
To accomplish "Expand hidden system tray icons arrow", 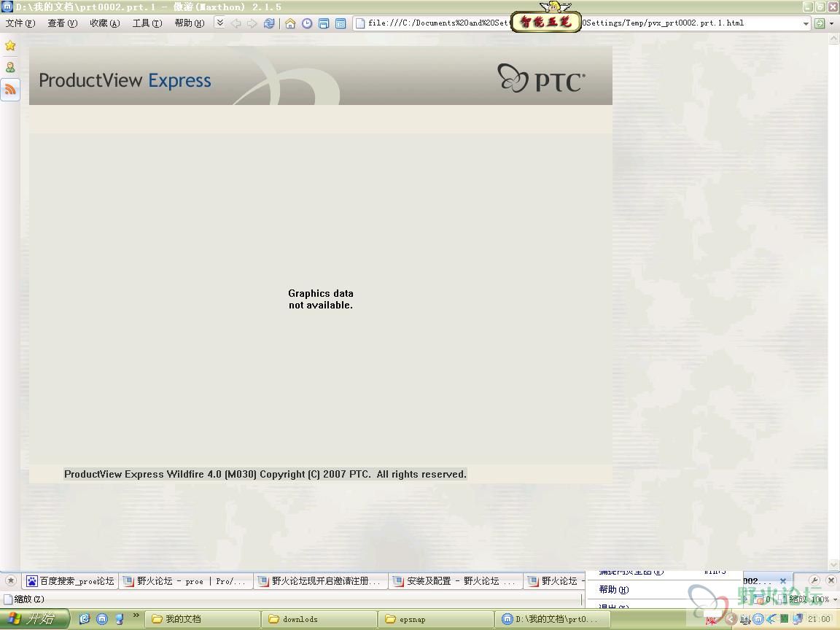I will pos(730,619).
